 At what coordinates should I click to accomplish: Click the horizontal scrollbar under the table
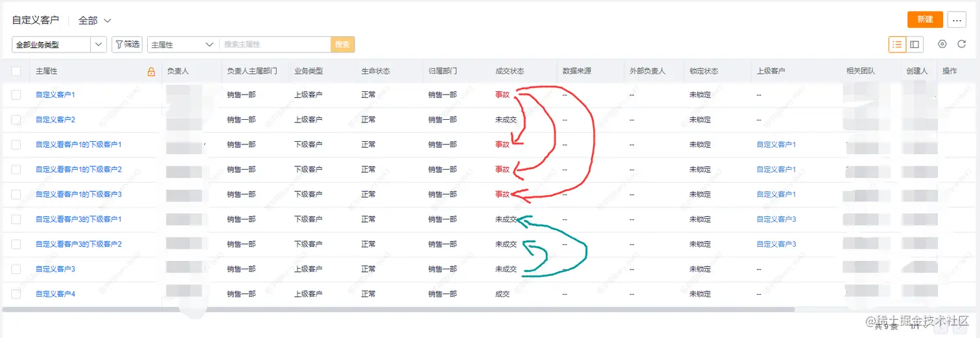(399, 310)
